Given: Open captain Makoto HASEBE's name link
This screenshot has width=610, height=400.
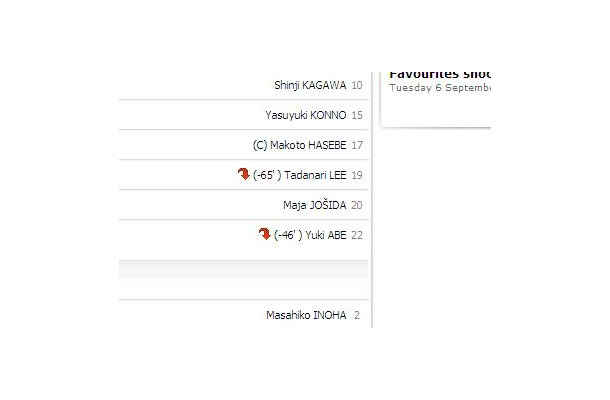Looking at the screenshot, I should click(x=308, y=145).
